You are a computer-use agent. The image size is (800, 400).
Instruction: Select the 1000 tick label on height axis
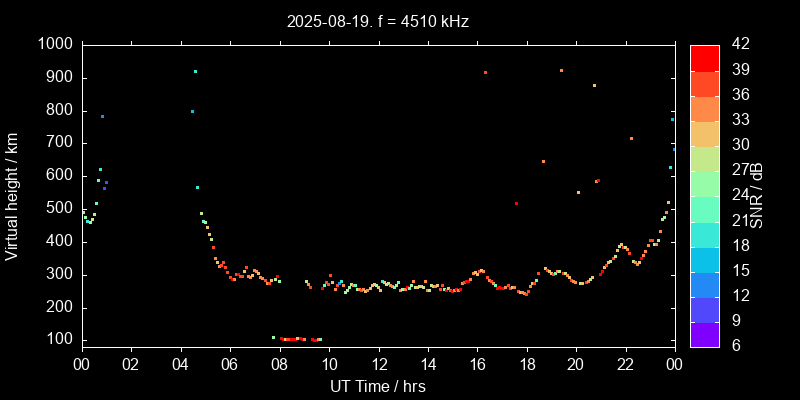pos(54,45)
